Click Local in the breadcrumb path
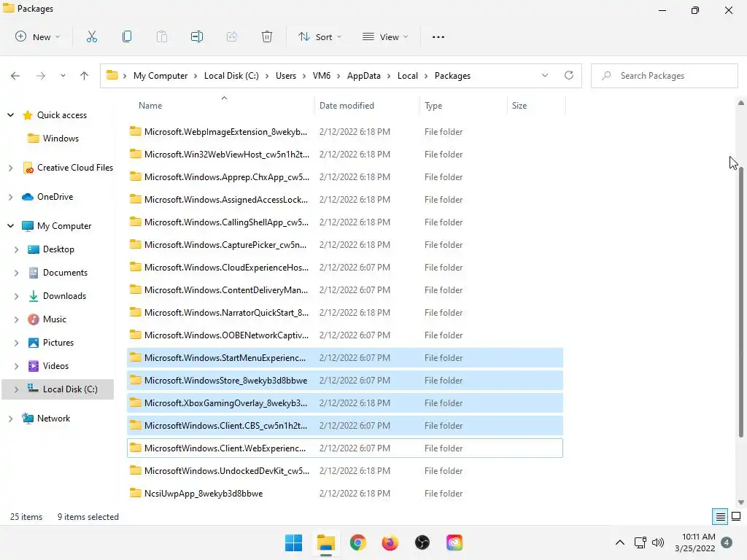The image size is (747, 560). pyautogui.click(x=407, y=76)
